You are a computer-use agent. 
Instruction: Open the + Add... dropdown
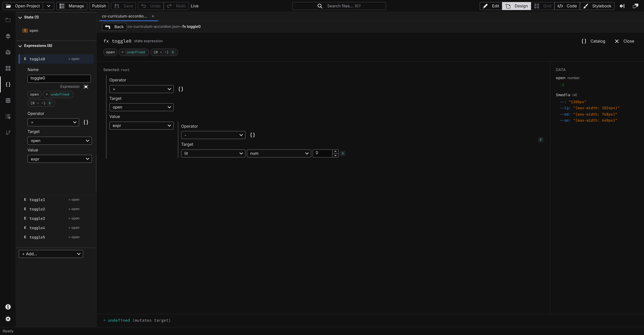click(51, 254)
